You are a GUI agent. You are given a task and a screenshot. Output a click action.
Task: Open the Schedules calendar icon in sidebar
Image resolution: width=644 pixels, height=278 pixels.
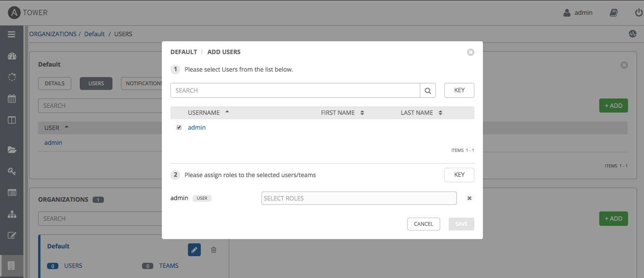point(12,99)
